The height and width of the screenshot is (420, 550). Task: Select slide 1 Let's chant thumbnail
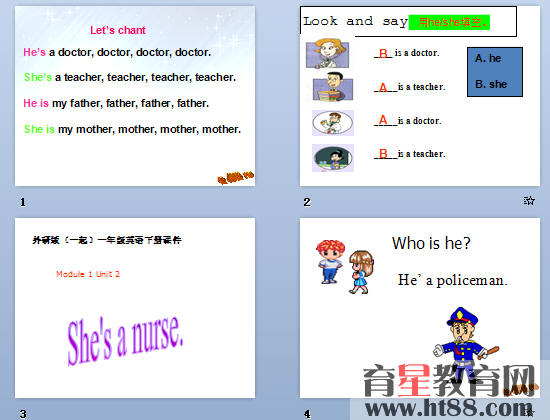(x=135, y=96)
